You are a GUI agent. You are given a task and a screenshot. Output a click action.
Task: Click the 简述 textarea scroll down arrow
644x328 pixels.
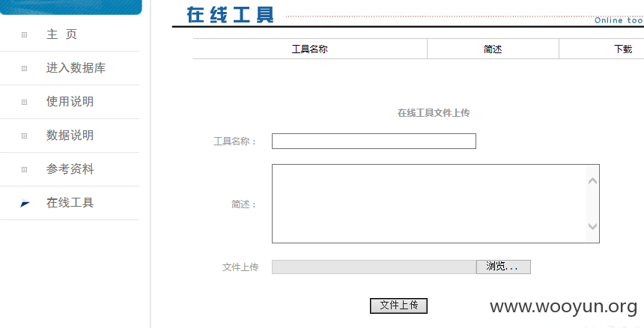click(592, 226)
